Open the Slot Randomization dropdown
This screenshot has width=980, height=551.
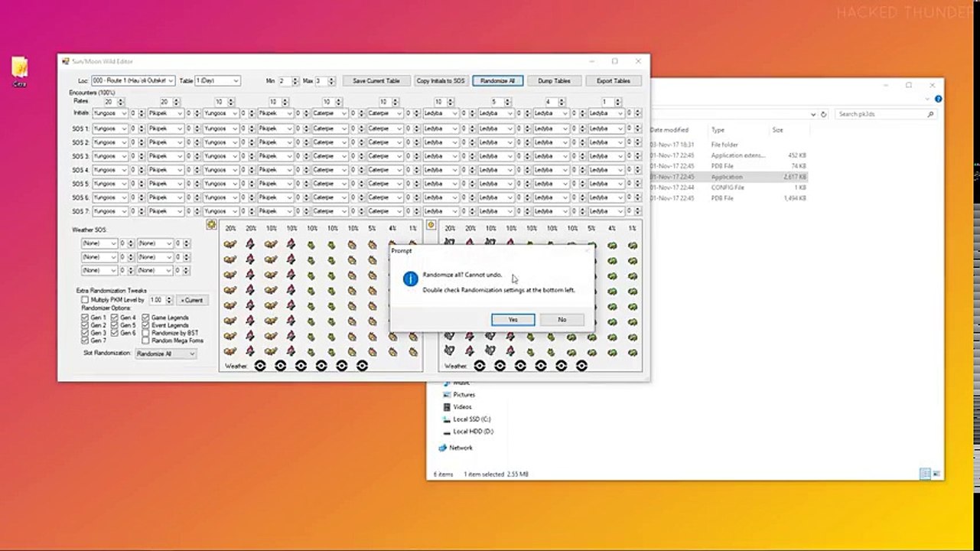(x=165, y=354)
